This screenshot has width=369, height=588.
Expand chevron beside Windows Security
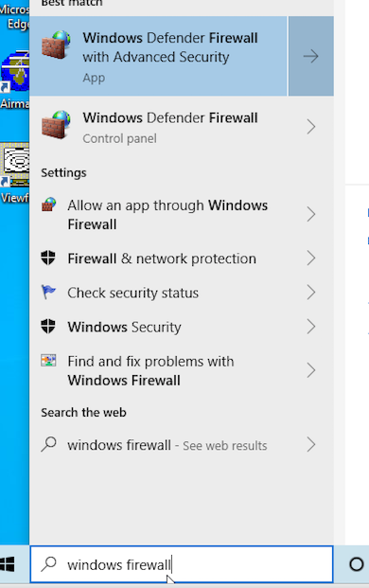(311, 327)
